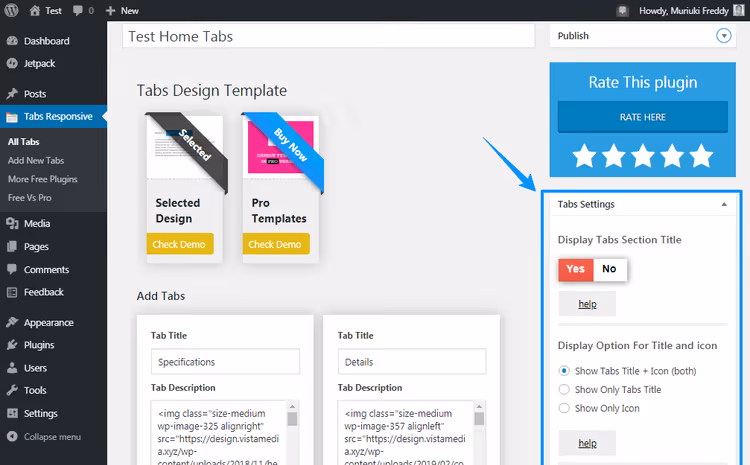This screenshot has width=750, height=465.
Task: Click the Specifications tab title field
Action: tap(225, 362)
